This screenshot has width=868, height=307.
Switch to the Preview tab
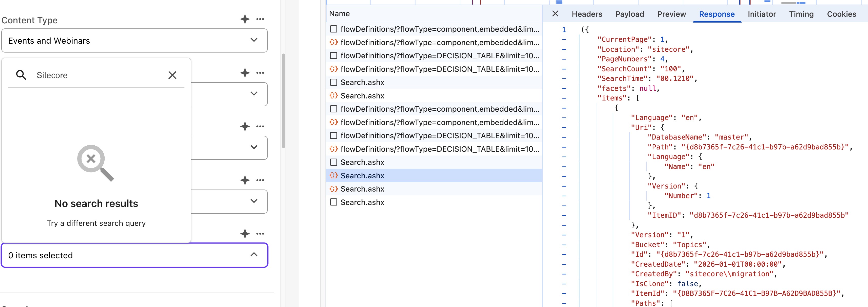coord(672,14)
